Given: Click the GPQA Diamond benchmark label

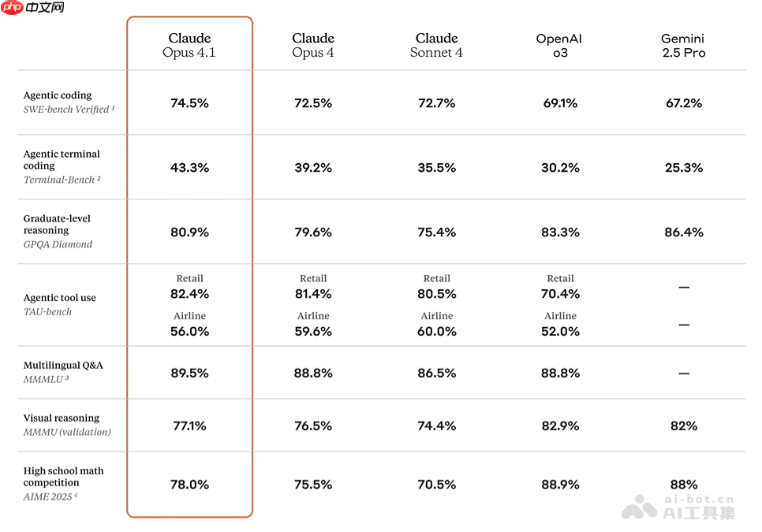Looking at the screenshot, I should 58,244.
